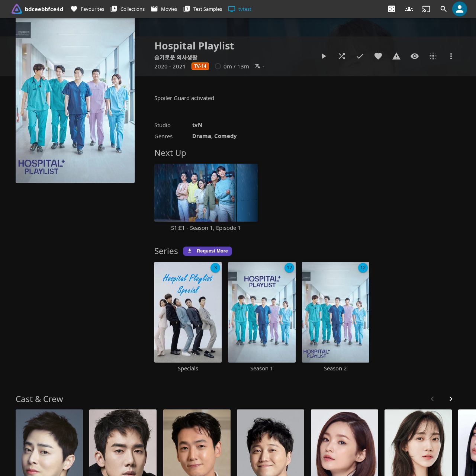The width and height of the screenshot is (476, 476).
Task: Click the Next Up section heading
Action: tap(170, 153)
